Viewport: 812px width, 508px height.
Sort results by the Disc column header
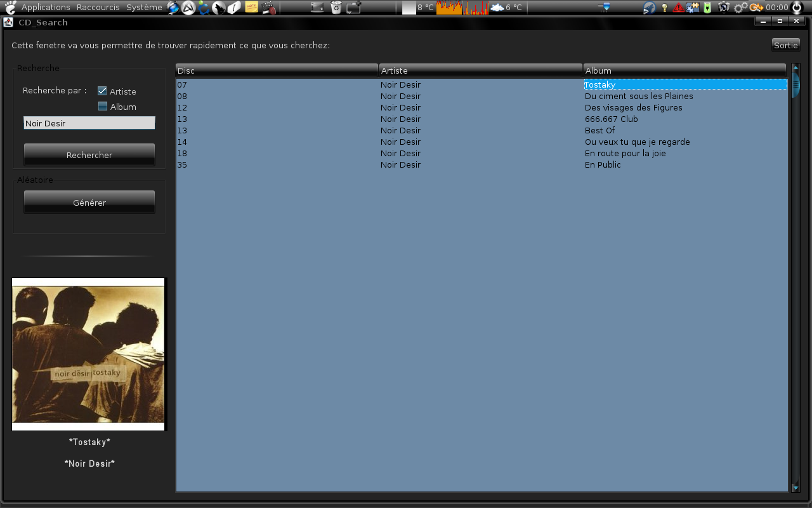tap(277, 70)
